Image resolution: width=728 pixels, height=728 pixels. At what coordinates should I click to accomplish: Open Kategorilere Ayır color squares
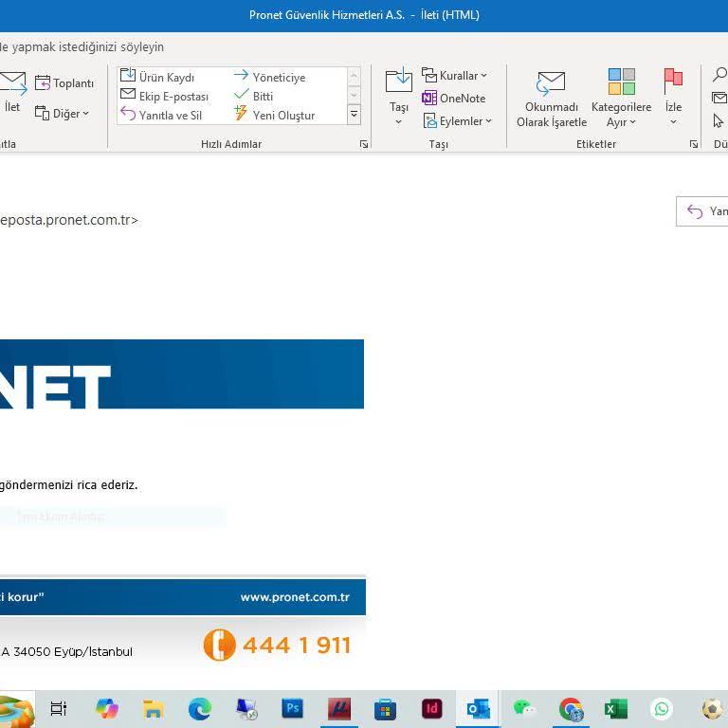621,82
